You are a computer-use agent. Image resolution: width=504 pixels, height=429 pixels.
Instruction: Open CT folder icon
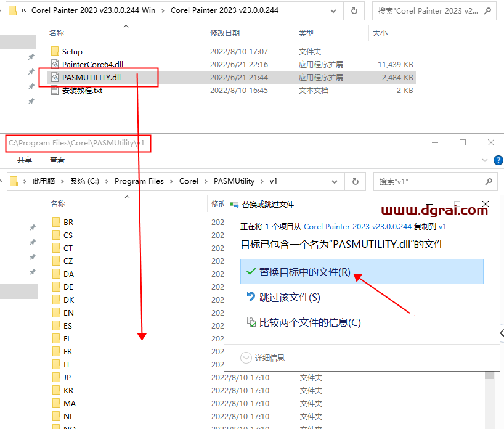point(56,248)
